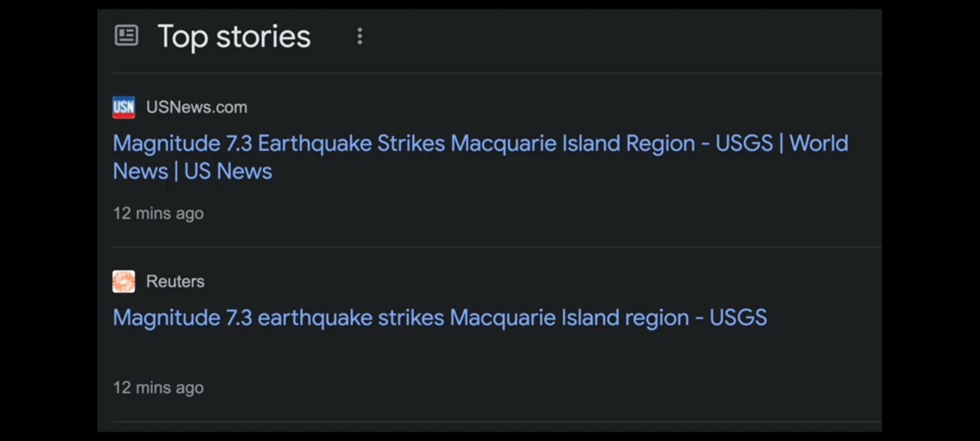Open the Reuters Magnitude 7.3 earthquake headline
980x441 pixels.
pos(440,318)
